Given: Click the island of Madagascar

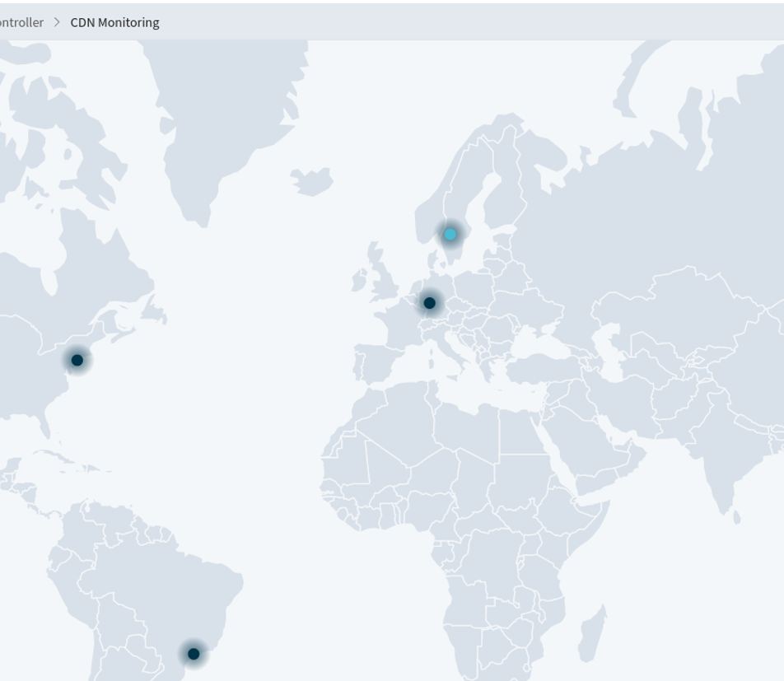Looking at the screenshot, I should 592,632.
